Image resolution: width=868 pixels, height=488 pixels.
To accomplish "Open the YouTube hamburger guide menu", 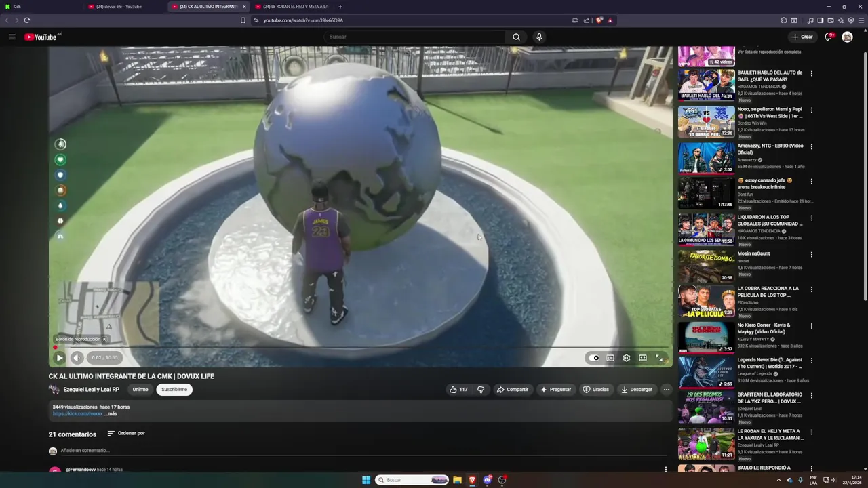I will 12,37.
